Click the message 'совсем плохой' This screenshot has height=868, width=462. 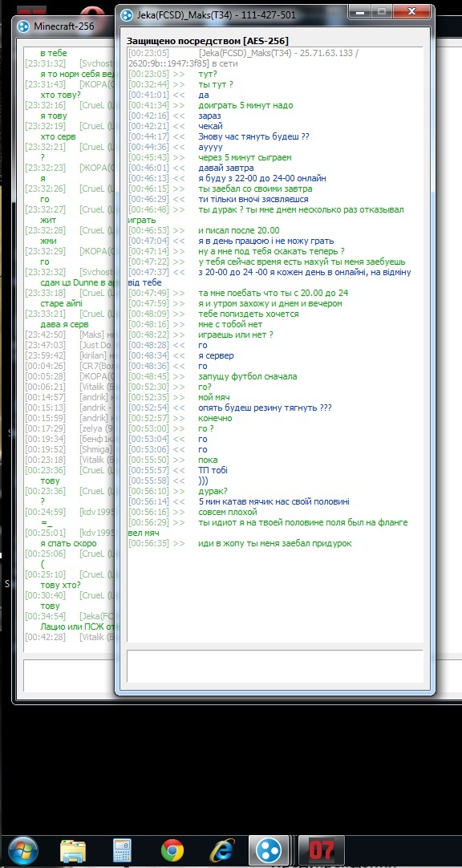point(228,512)
